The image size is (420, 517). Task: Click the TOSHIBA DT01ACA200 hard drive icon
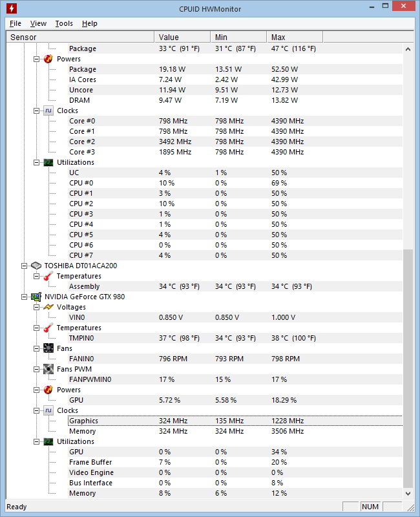(36, 266)
